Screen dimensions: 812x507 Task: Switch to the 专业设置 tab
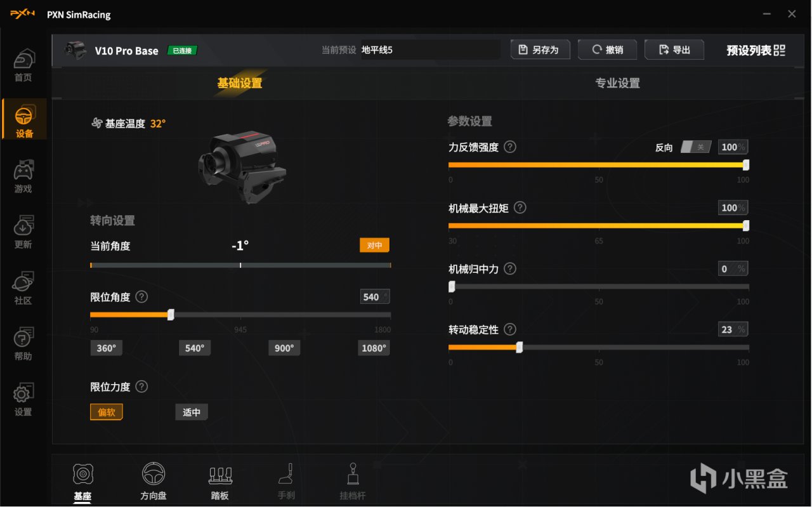[617, 83]
